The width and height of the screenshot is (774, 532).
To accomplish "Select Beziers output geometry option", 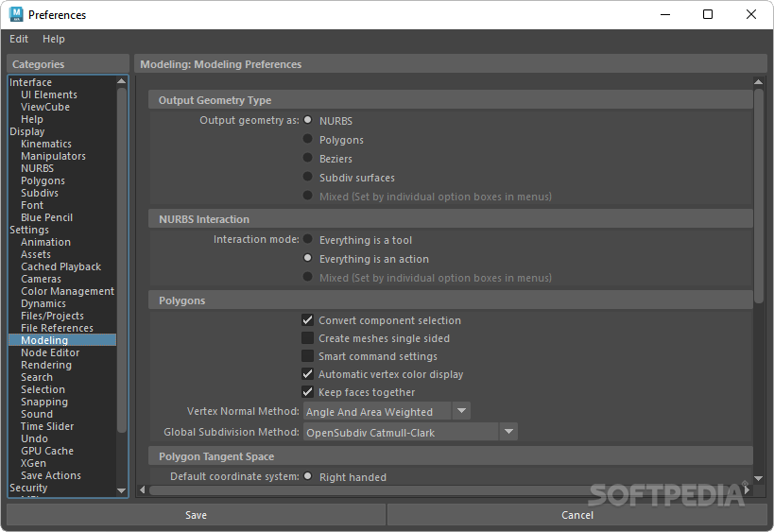I will coord(307,158).
